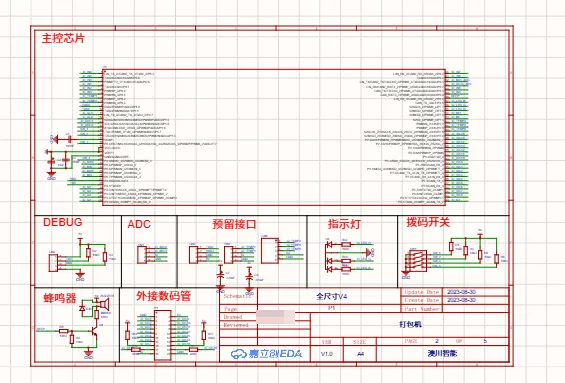Select the SIZE header label
The image size is (565, 383).
(x=360, y=341)
